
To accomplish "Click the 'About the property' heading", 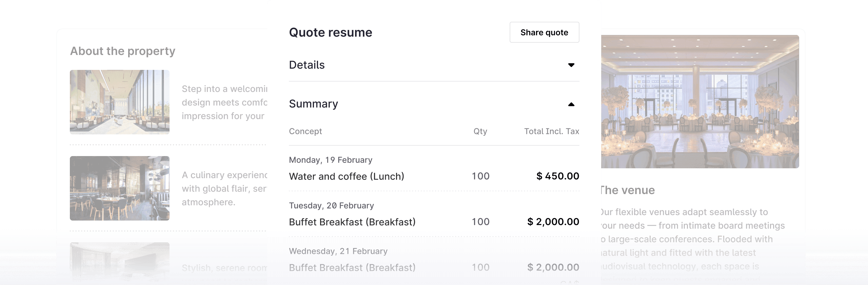I will (123, 51).
